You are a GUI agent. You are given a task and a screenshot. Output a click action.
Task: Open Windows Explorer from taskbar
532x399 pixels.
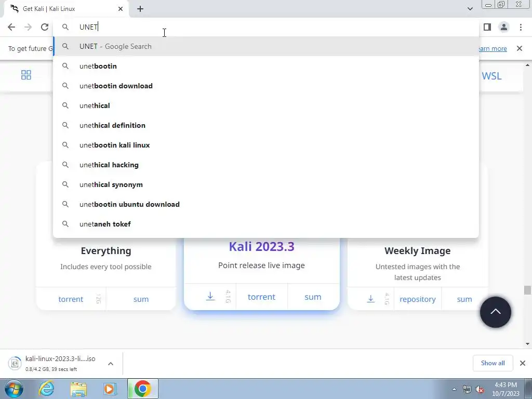pos(78,389)
